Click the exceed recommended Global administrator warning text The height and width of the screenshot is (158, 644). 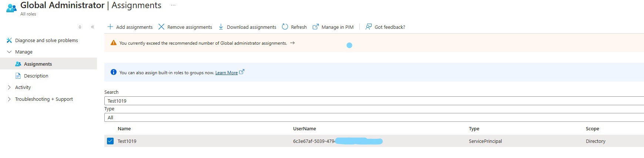click(203, 43)
